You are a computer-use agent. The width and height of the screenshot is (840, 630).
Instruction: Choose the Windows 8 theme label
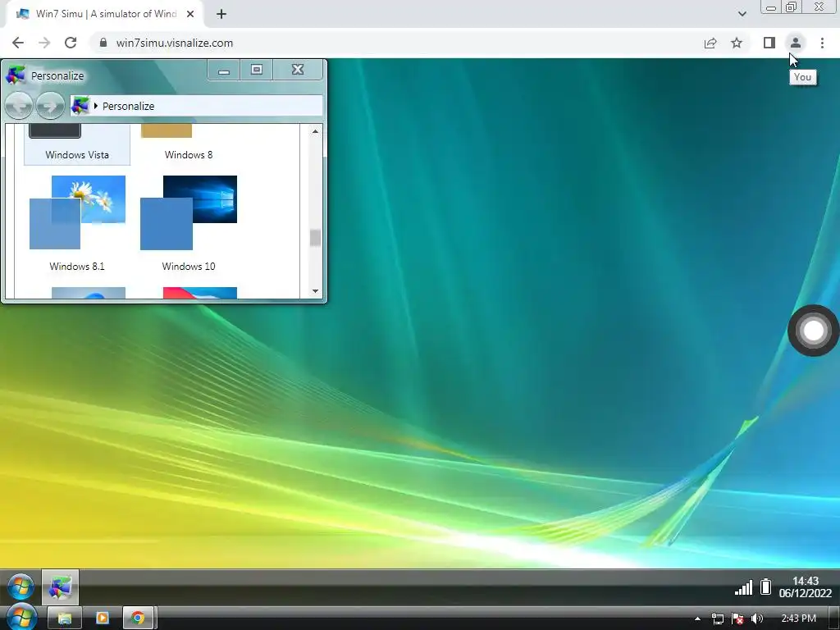189,155
